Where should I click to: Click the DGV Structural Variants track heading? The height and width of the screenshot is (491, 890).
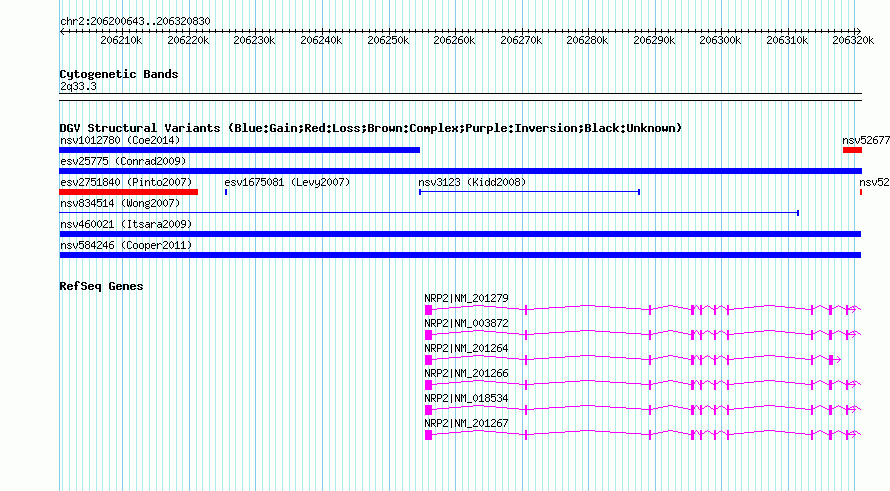coord(371,128)
